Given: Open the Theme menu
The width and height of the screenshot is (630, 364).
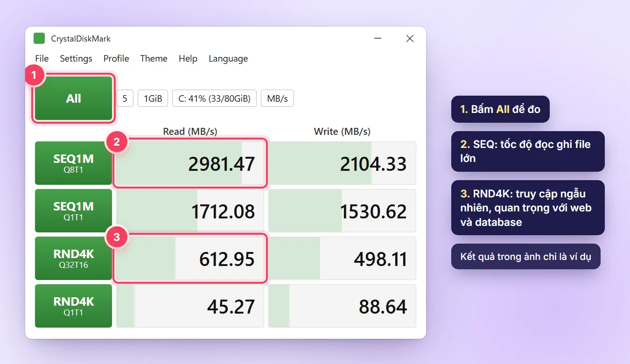Looking at the screenshot, I should coord(154,58).
